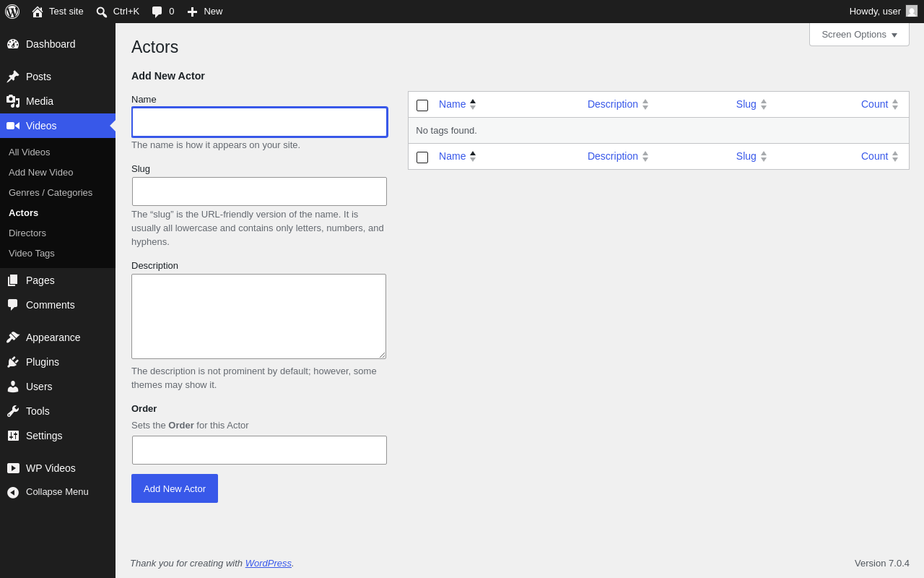This screenshot has height=578, width=924.
Task: Click the Posts pin icon
Action: pos(13,77)
